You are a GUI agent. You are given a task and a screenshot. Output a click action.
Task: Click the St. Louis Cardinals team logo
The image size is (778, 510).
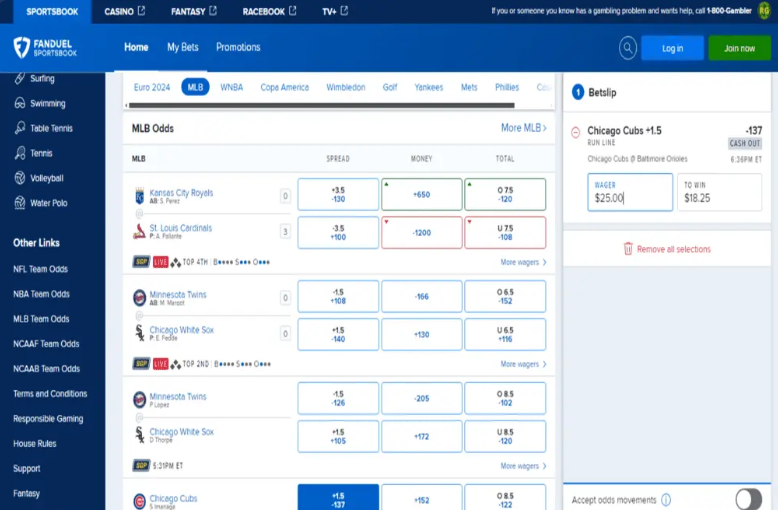pyautogui.click(x=139, y=232)
